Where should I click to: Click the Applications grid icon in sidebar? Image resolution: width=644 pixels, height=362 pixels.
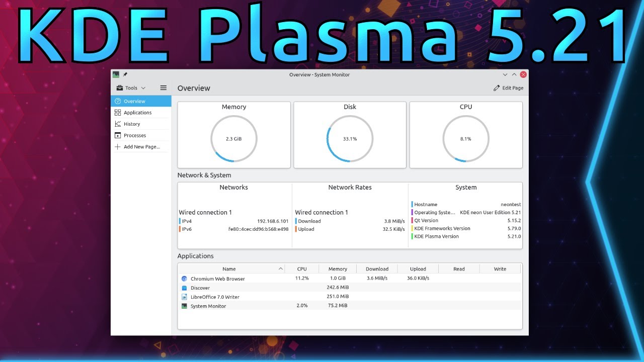118,113
